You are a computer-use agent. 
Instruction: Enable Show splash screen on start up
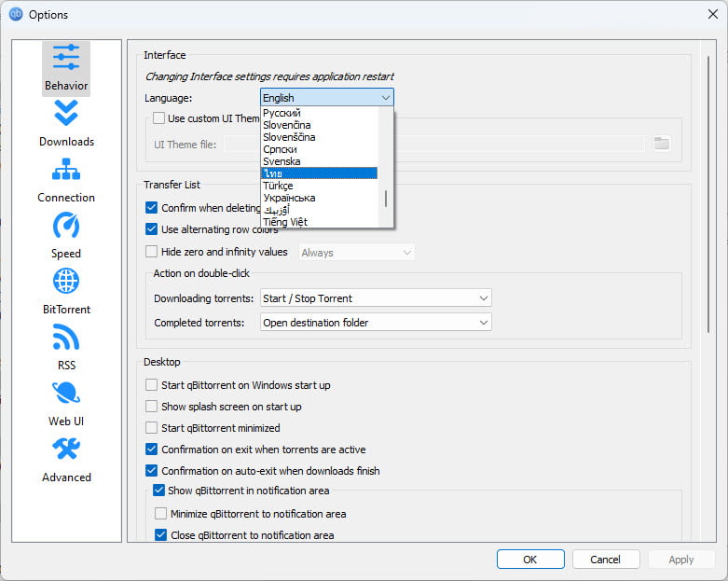click(151, 406)
